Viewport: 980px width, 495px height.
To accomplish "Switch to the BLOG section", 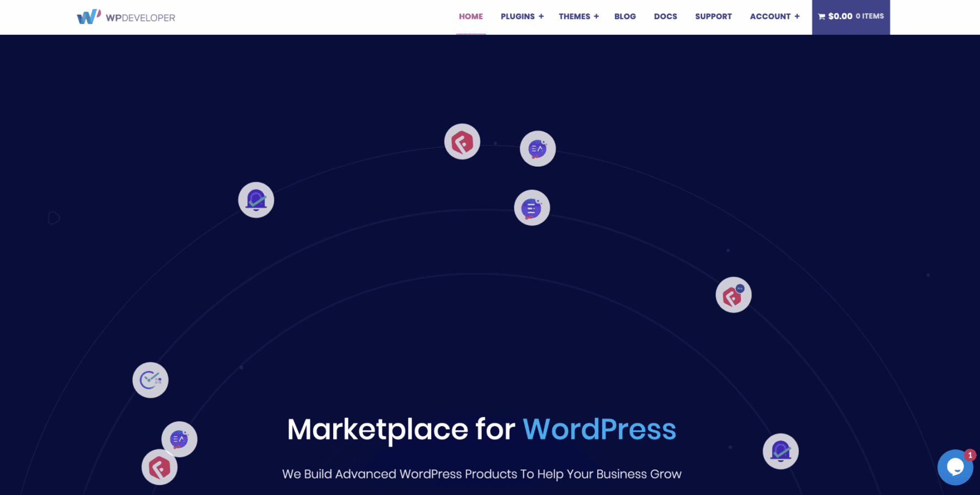I will (x=625, y=16).
